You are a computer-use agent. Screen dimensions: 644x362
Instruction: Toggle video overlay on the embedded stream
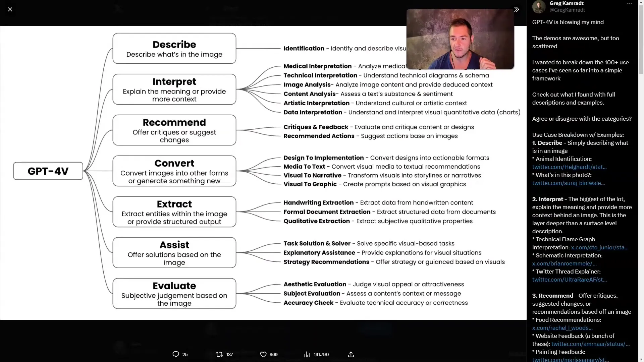pyautogui.click(x=516, y=9)
